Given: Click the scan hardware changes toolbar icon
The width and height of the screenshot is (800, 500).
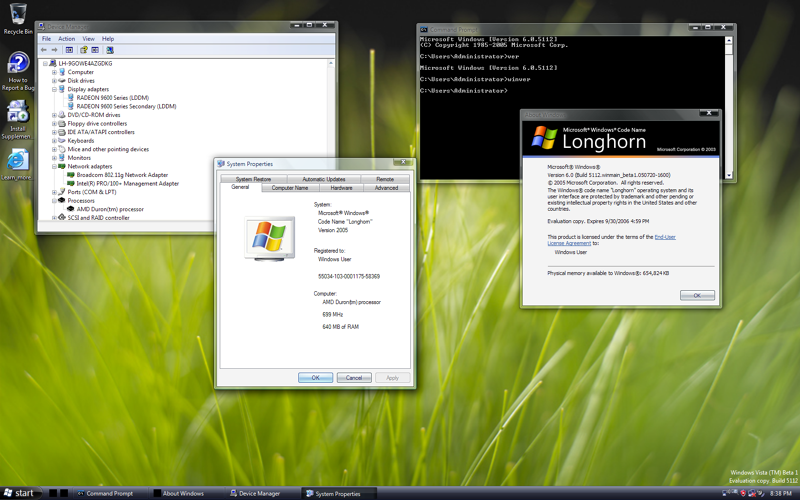Looking at the screenshot, I should click(109, 50).
